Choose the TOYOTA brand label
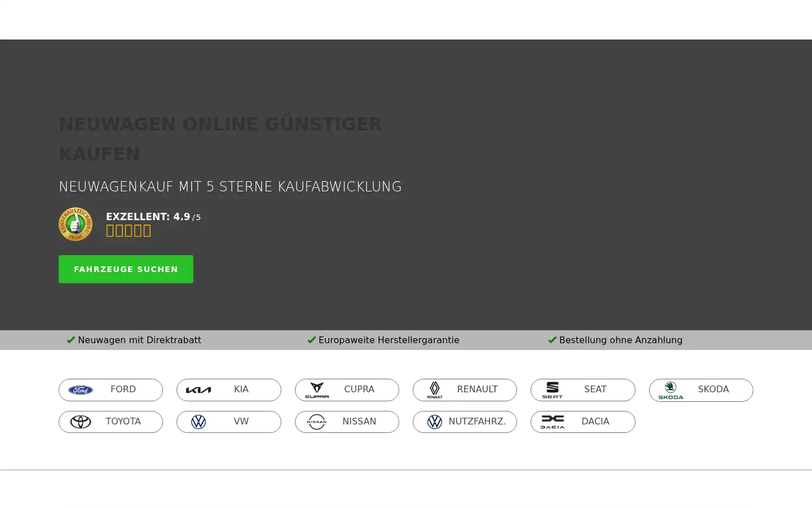The image size is (812, 508). click(x=123, y=422)
